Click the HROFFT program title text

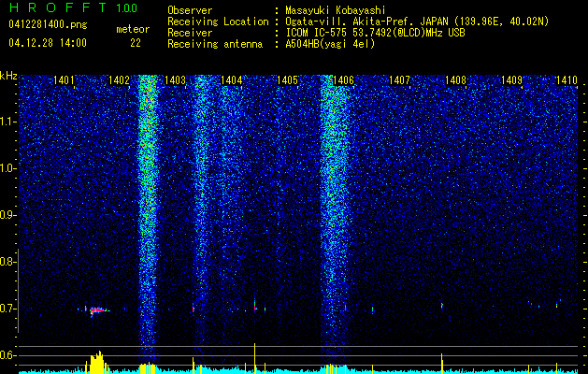pyautogui.click(x=58, y=7)
